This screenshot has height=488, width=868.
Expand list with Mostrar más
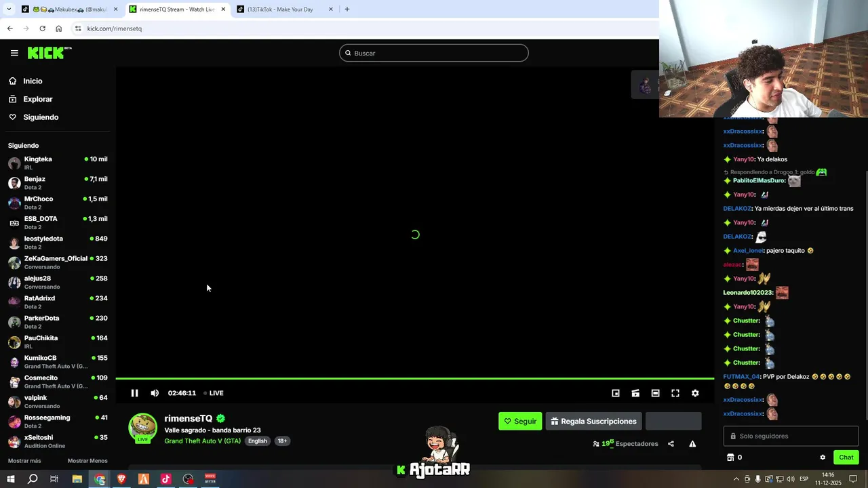coord(24,461)
